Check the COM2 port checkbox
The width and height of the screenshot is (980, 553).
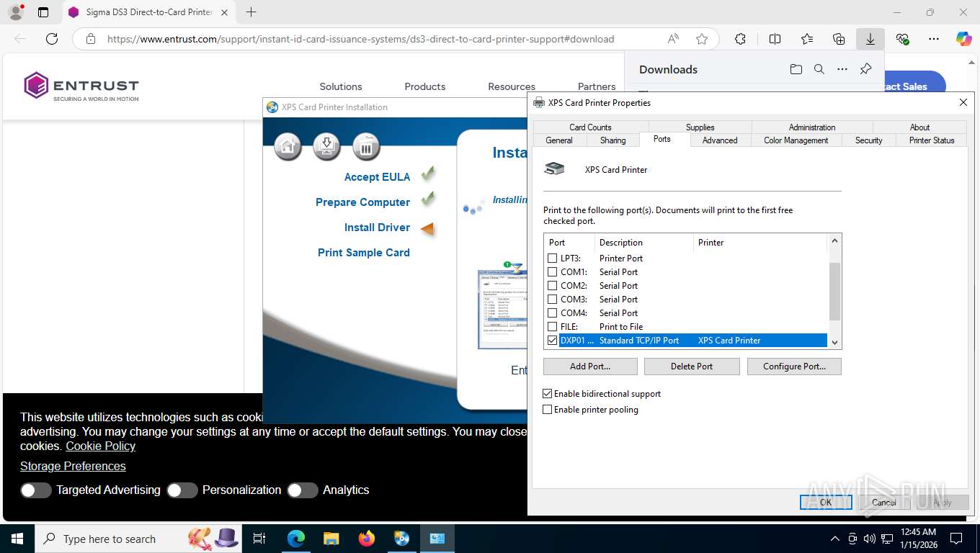pos(553,285)
